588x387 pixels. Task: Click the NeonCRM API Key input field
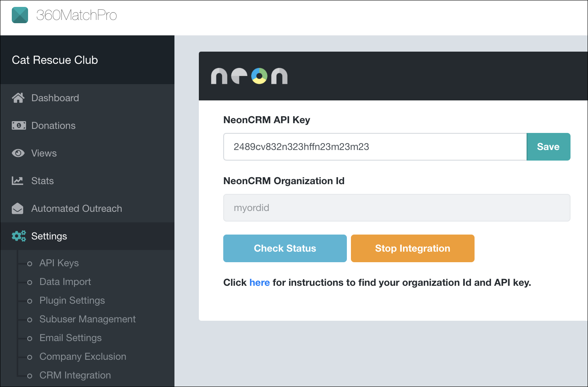(x=375, y=147)
